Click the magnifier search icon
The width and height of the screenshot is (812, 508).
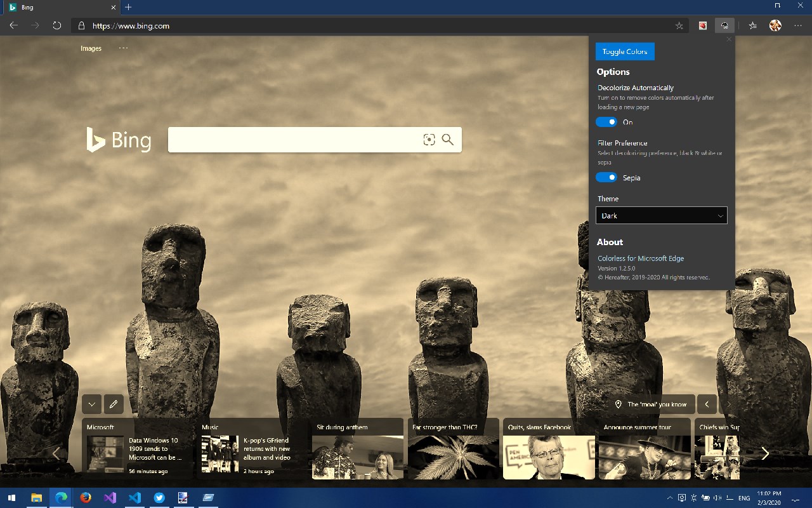(448, 140)
